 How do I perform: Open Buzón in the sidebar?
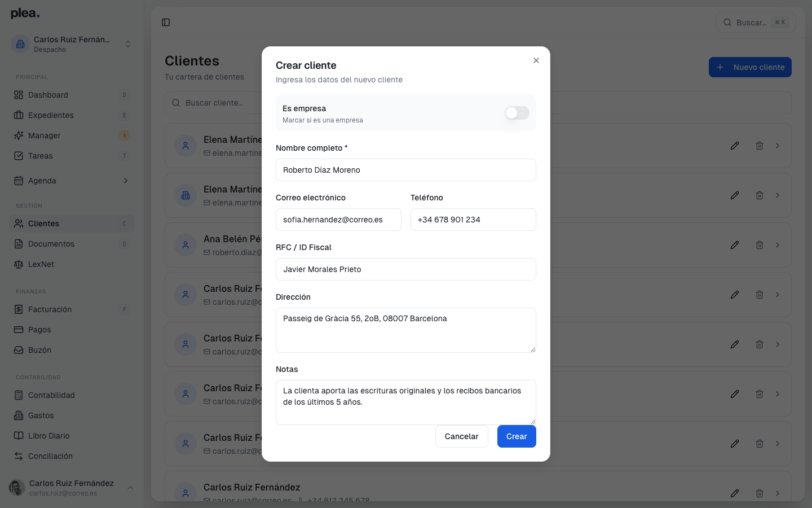(x=72, y=350)
